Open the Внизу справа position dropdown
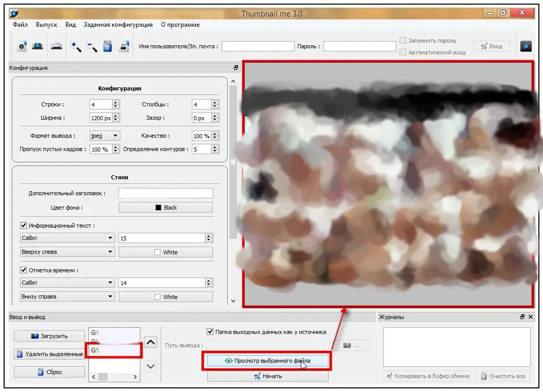The height and width of the screenshot is (392, 543). click(67, 296)
